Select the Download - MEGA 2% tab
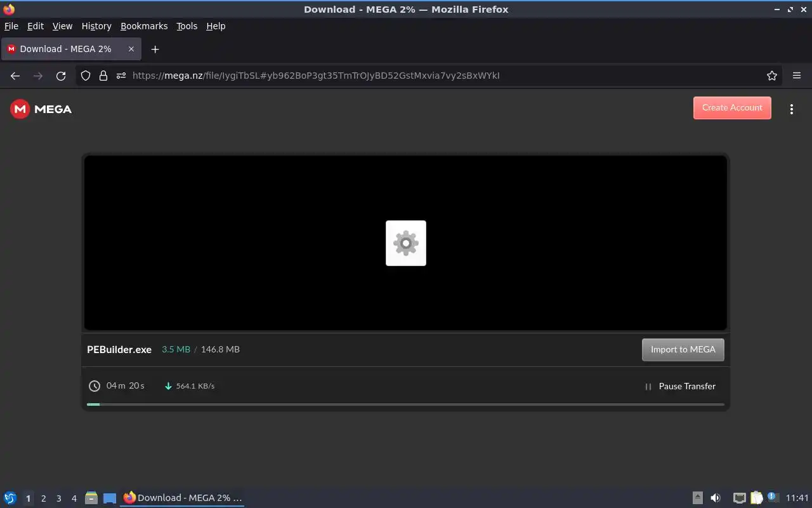 click(x=71, y=49)
